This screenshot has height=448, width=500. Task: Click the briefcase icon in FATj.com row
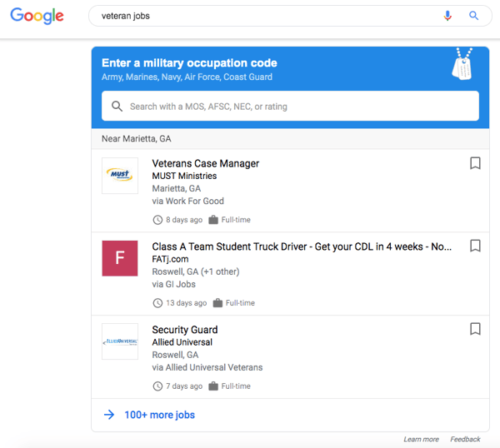coord(217,303)
